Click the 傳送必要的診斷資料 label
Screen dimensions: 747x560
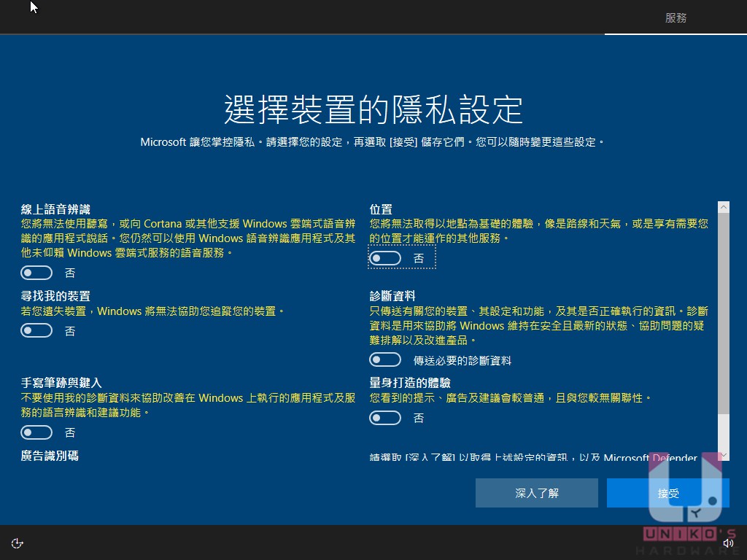[462, 360]
